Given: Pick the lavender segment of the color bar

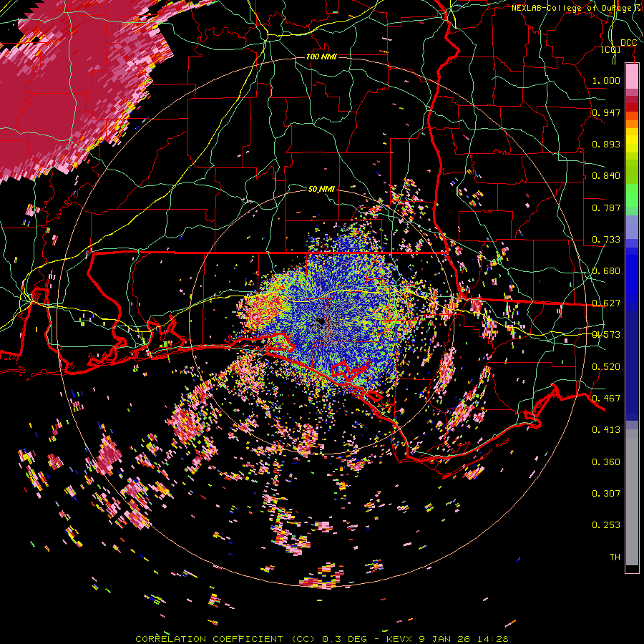Looking at the screenshot, I should [x=632, y=227].
